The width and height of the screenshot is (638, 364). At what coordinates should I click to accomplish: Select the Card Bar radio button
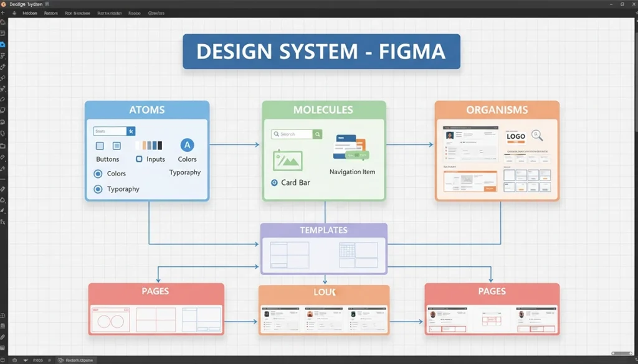point(275,183)
